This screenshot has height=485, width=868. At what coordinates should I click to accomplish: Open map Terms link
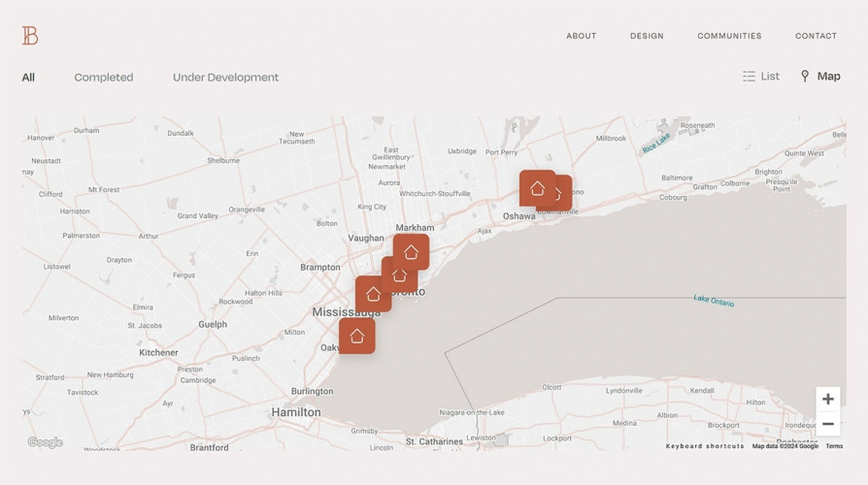click(834, 446)
